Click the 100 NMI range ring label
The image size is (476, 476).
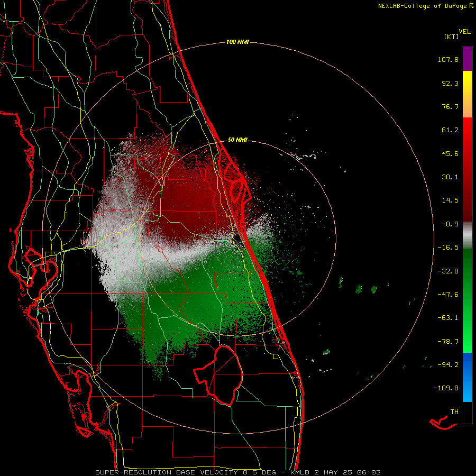coord(237,42)
